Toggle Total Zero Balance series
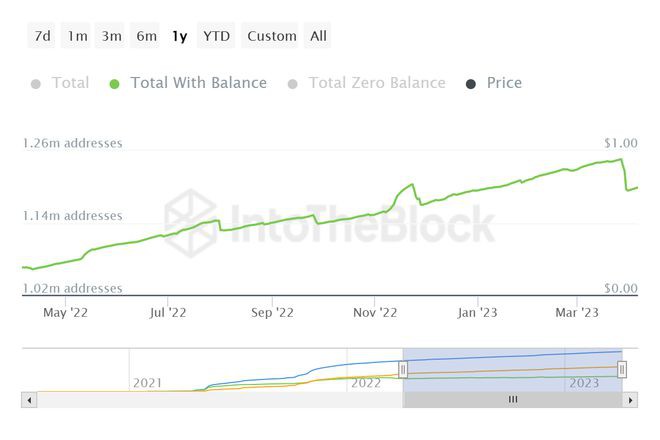The image size is (660, 440). click(376, 83)
